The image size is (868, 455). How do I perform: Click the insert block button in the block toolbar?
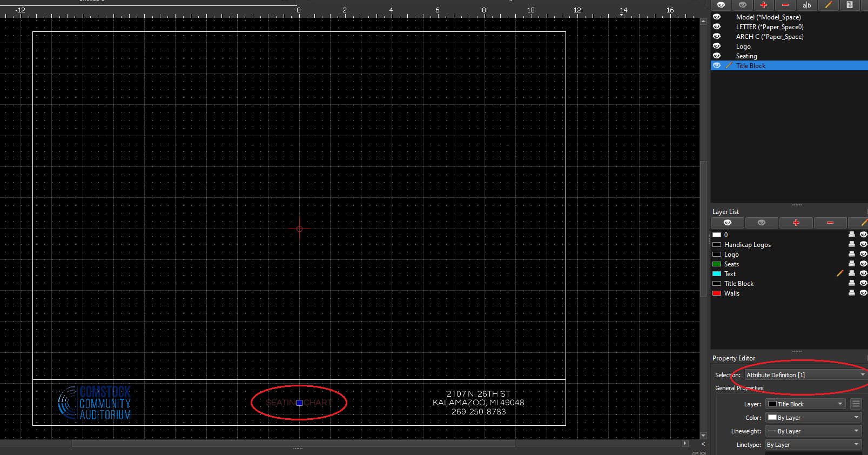[x=850, y=5]
